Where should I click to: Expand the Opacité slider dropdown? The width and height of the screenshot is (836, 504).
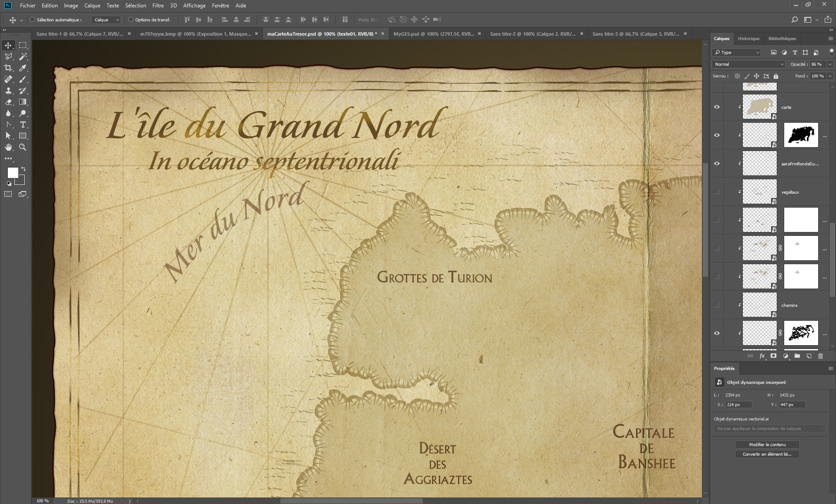pos(830,64)
